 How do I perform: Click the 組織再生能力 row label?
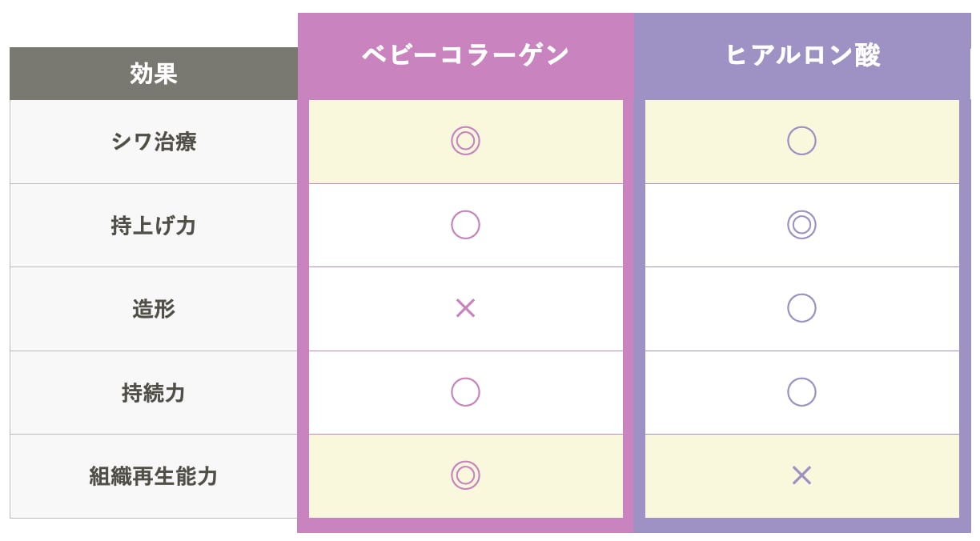click(154, 476)
